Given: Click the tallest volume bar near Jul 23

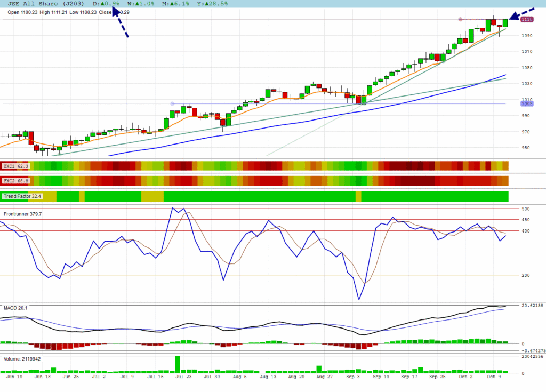Looking at the screenshot, I should pyautogui.click(x=178, y=364).
